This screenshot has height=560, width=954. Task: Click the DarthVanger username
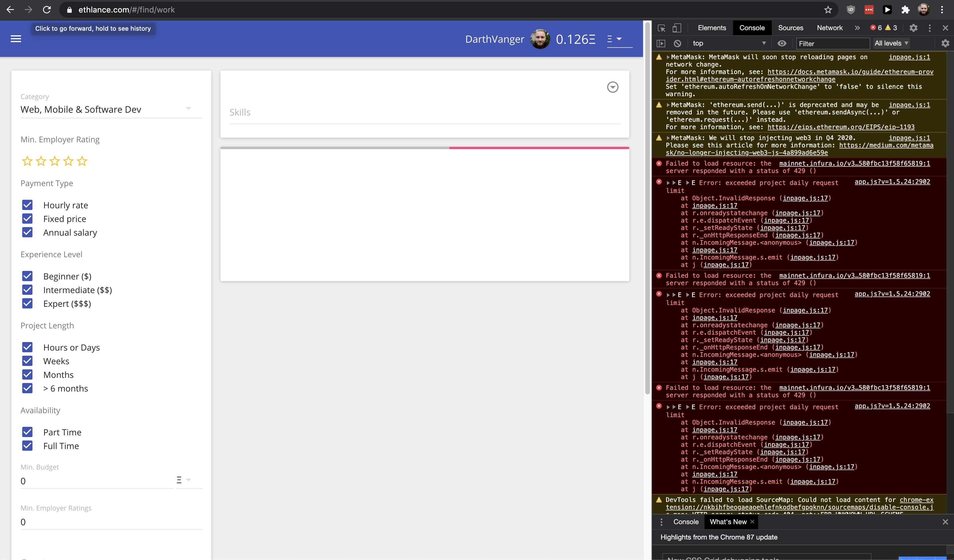(x=494, y=39)
